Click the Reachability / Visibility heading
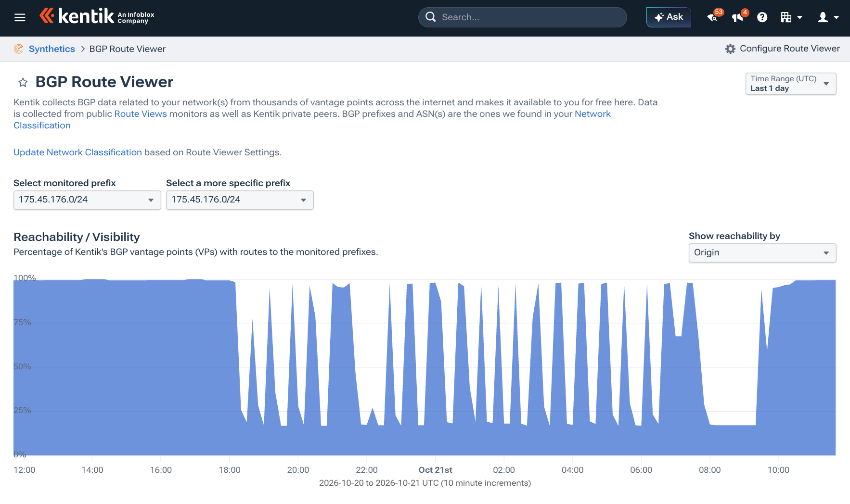850x504 pixels. point(77,237)
